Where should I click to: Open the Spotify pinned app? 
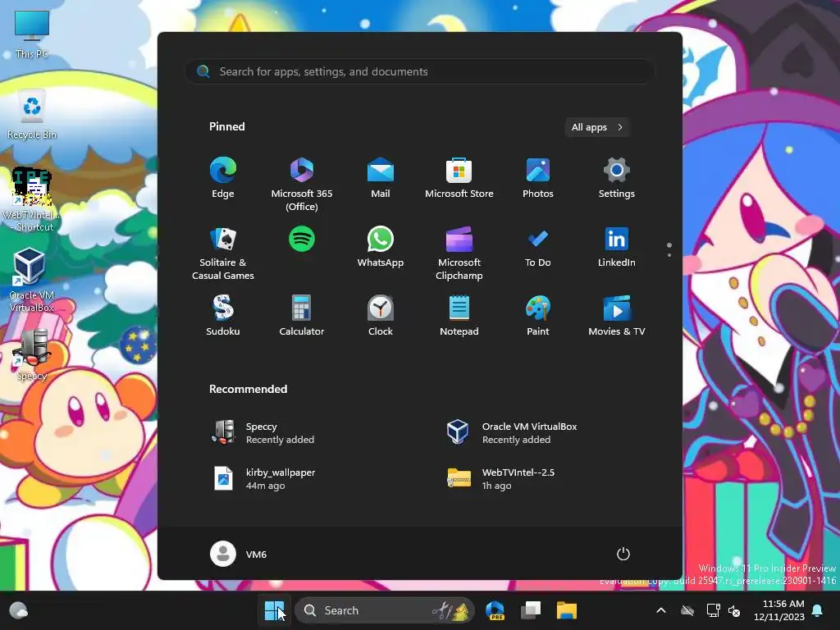[302, 239]
